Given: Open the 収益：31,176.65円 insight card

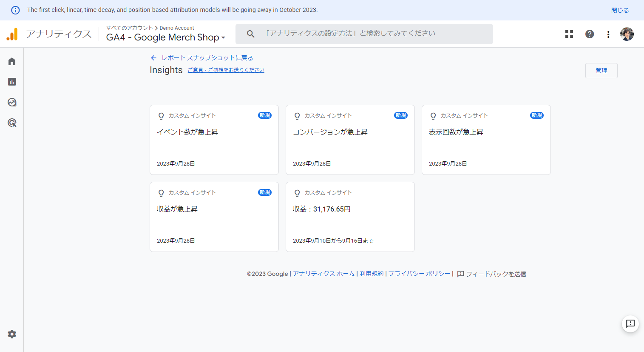Looking at the screenshot, I should [x=350, y=217].
